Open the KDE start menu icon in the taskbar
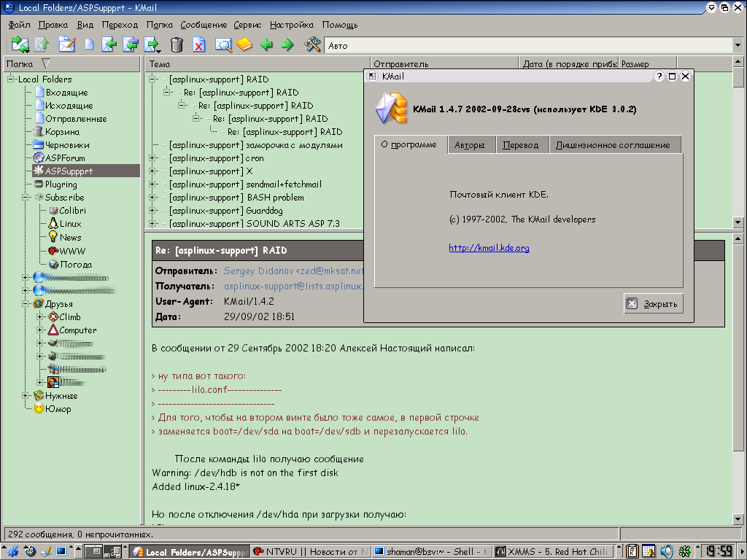The width and height of the screenshot is (747, 560). tap(11, 551)
